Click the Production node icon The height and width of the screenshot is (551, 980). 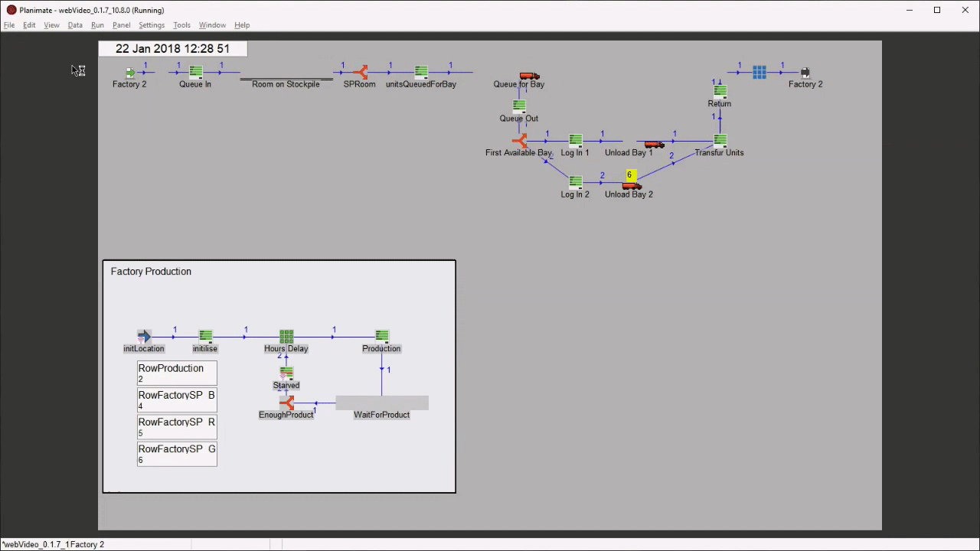click(381, 337)
